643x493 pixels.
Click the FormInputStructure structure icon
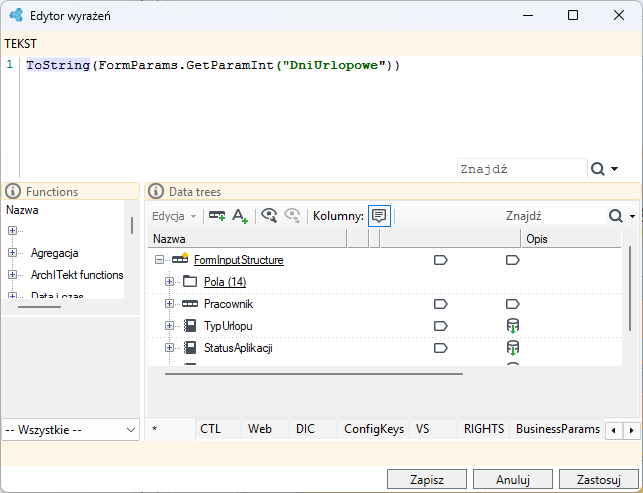tap(180, 259)
